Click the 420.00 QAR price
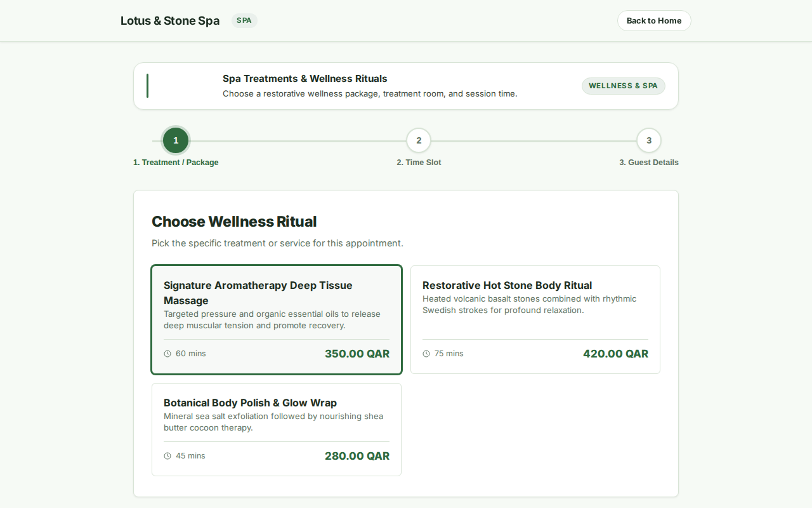The width and height of the screenshot is (812, 508). (616, 354)
